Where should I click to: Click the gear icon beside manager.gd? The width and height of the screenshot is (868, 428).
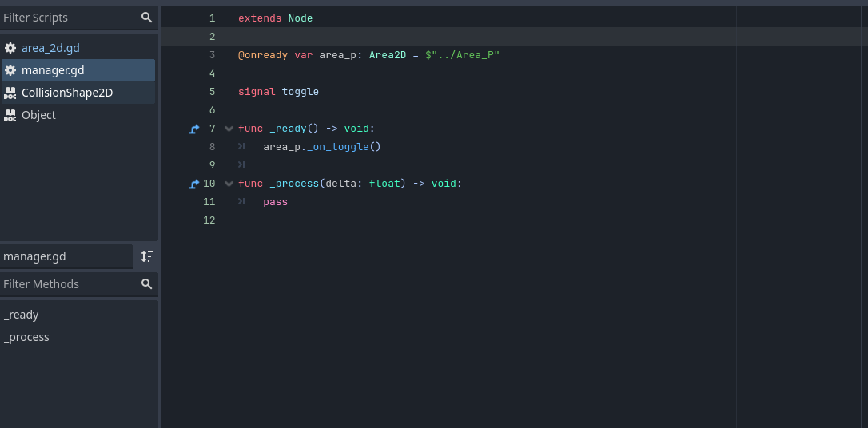click(10, 70)
